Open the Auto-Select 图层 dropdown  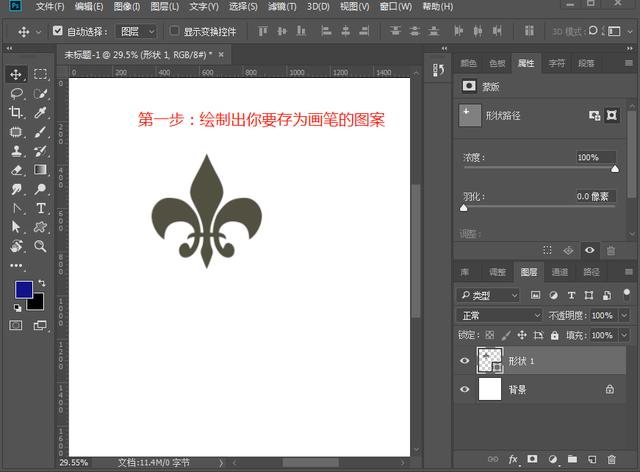[136, 31]
